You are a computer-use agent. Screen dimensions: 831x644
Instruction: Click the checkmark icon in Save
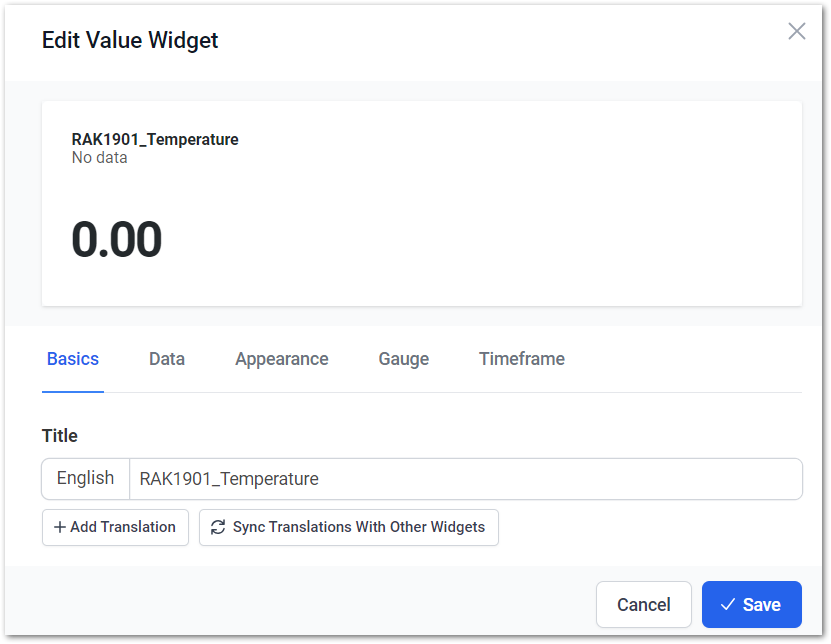[x=728, y=604]
